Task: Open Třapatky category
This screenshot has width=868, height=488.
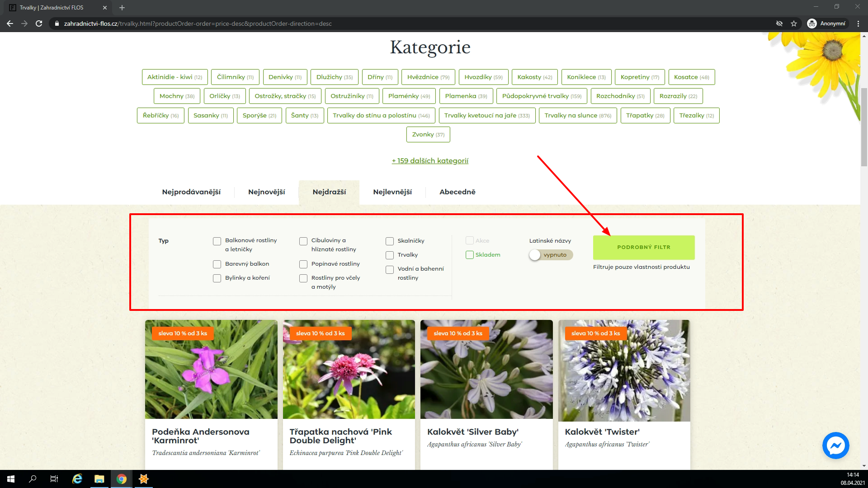Action: tap(645, 115)
